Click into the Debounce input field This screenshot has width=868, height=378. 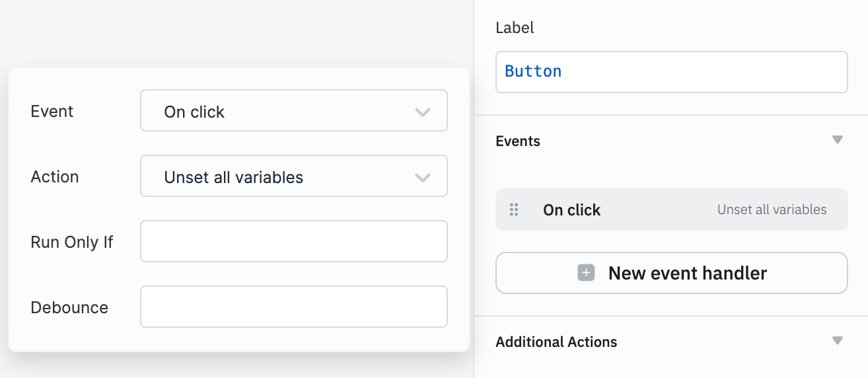point(293,307)
